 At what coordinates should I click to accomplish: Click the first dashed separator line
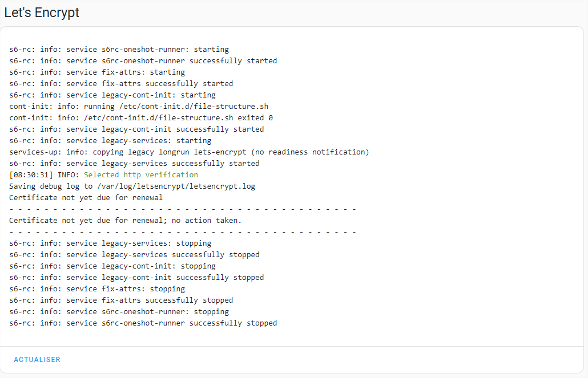[x=183, y=209]
